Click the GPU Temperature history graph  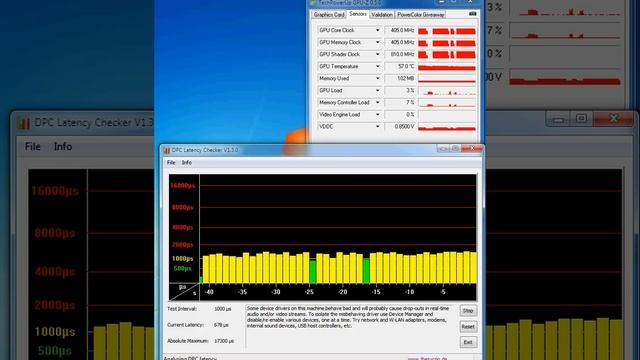tap(447, 67)
